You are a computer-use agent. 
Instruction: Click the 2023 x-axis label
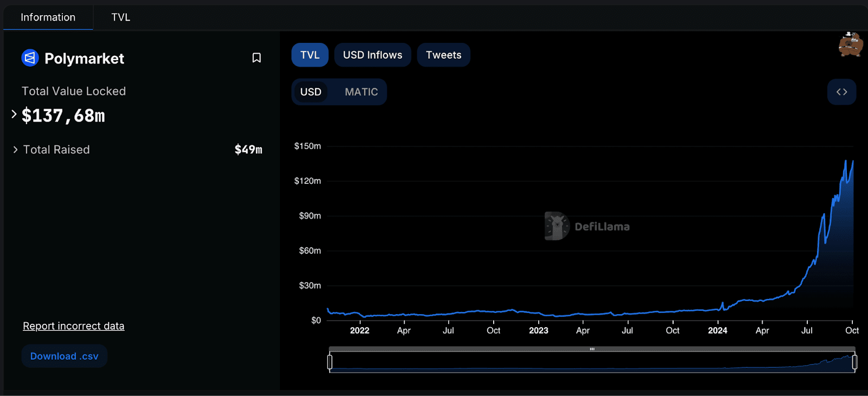[x=538, y=330]
